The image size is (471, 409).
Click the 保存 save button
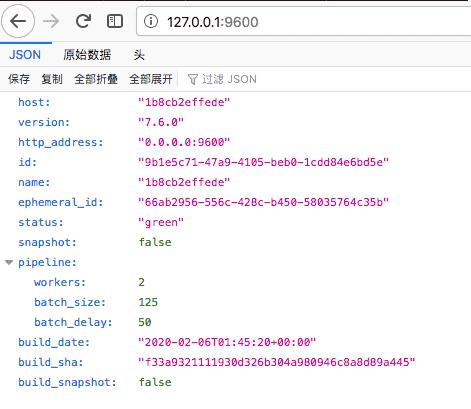19,79
